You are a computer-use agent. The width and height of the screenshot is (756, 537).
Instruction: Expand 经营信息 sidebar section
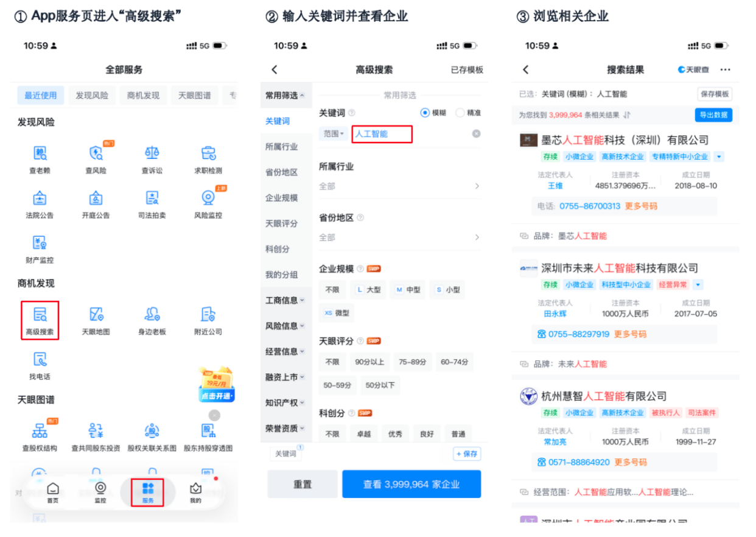pyautogui.click(x=285, y=351)
